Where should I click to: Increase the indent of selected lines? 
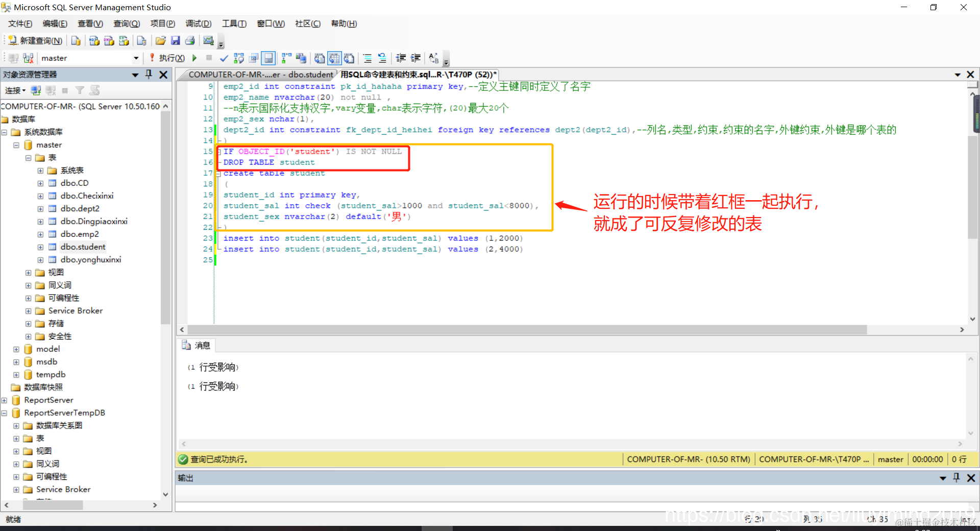(416, 58)
